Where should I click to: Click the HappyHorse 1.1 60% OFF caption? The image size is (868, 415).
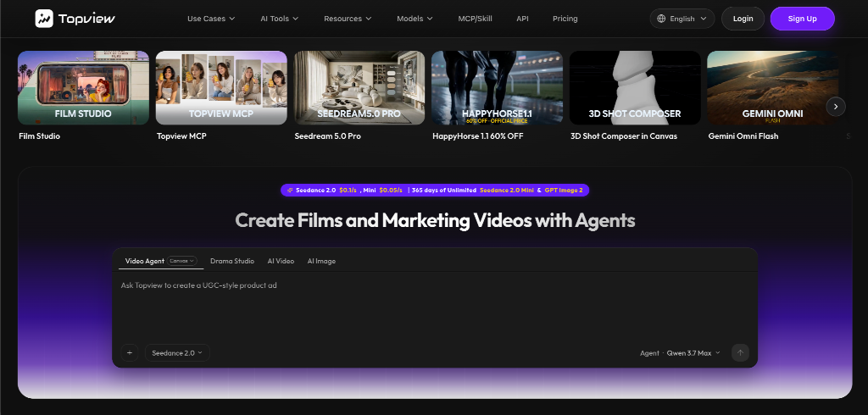click(x=478, y=136)
